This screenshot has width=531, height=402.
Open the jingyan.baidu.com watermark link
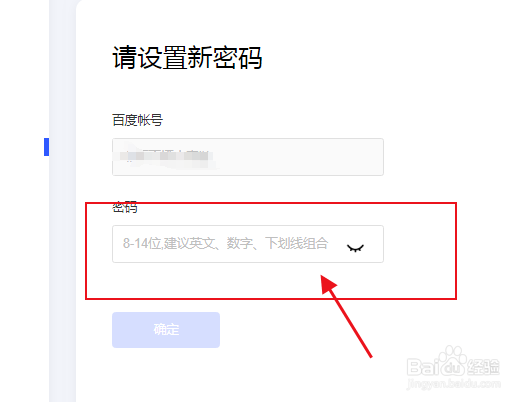(453, 384)
